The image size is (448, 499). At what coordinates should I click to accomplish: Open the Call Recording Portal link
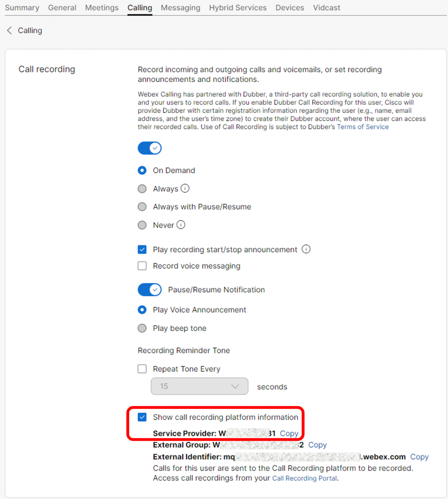point(305,479)
